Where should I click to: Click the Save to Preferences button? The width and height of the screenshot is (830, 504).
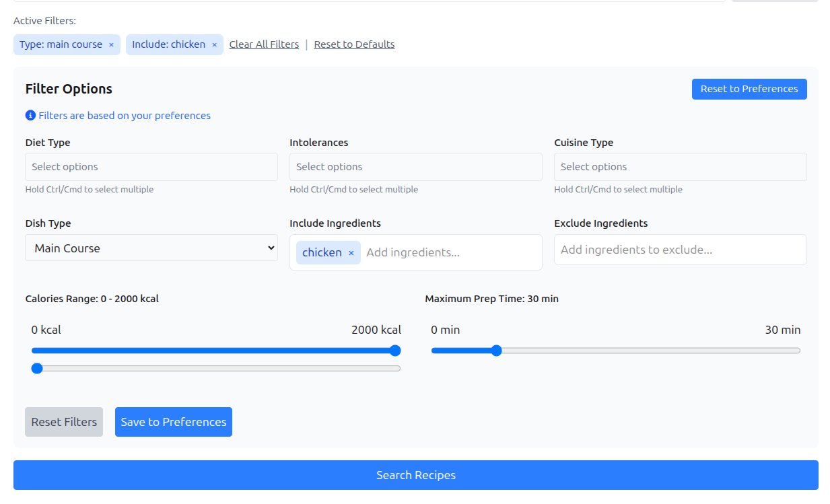click(x=174, y=422)
